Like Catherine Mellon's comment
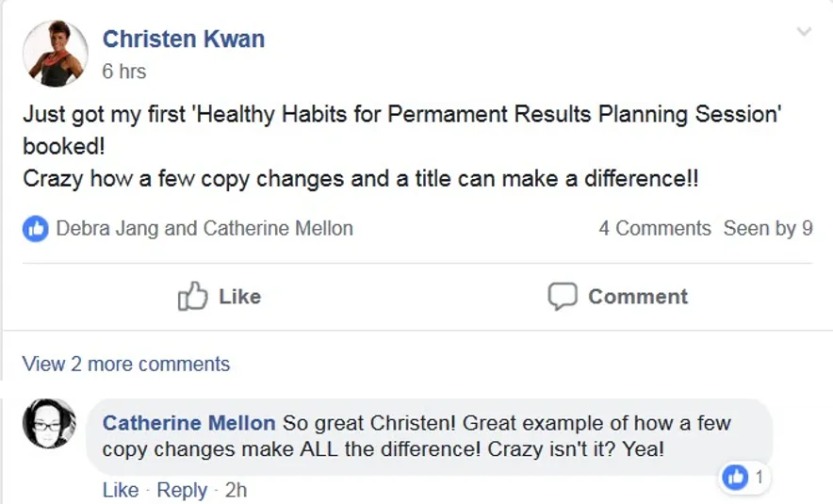The height and width of the screenshot is (504, 833). [121, 490]
